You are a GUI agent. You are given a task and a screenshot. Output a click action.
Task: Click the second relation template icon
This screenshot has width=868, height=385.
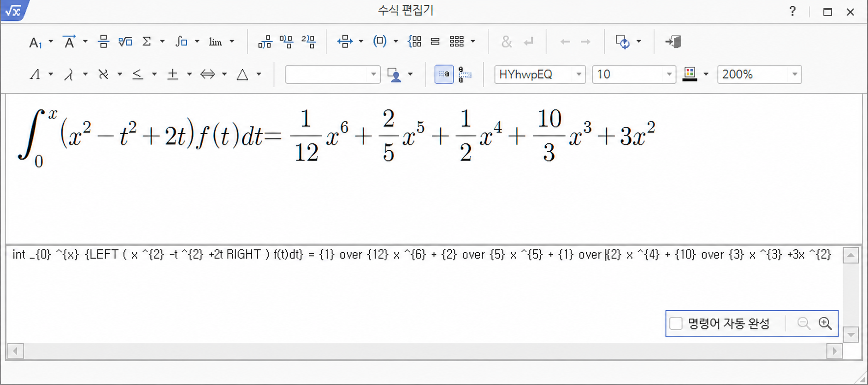pos(286,42)
